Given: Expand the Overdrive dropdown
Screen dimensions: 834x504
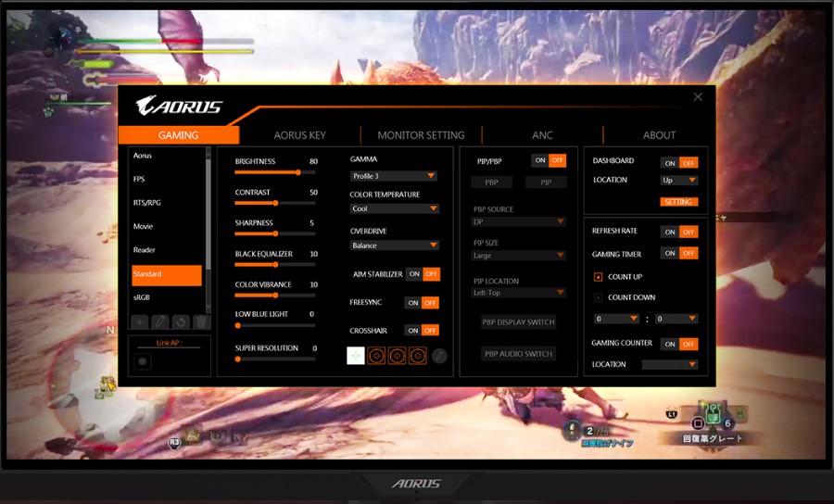Looking at the screenshot, I should tap(394, 246).
